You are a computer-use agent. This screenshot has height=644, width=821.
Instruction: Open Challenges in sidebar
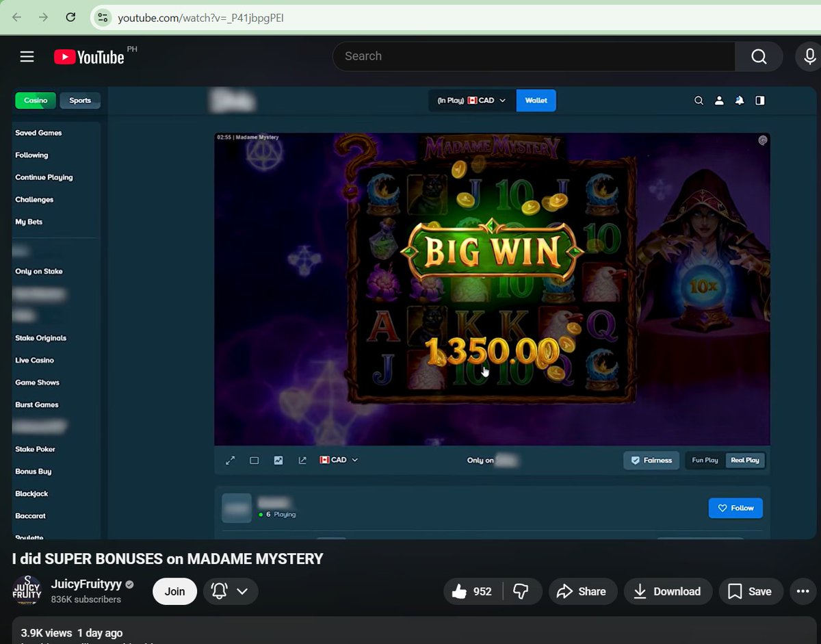tap(34, 200)
